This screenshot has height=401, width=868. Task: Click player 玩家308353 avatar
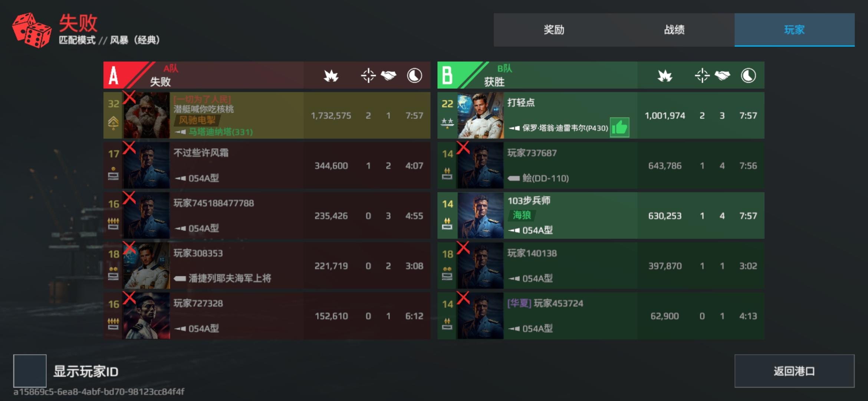[x=147, y=266]
